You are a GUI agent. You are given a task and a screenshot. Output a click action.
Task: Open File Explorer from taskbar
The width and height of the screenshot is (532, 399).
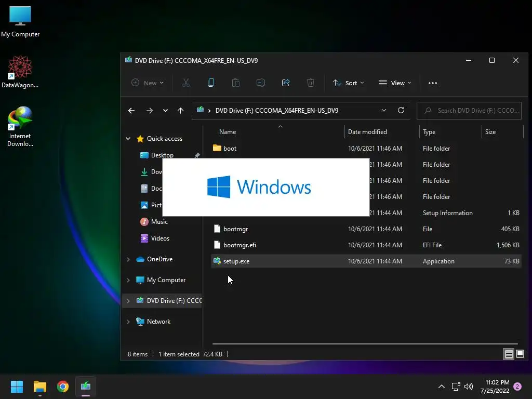coord(39,387)
